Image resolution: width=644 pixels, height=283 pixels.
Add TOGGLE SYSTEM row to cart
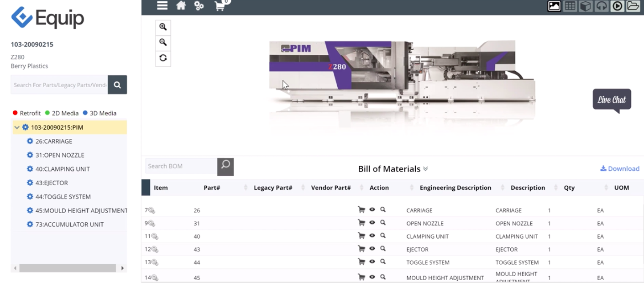click(x=361, y=262)
